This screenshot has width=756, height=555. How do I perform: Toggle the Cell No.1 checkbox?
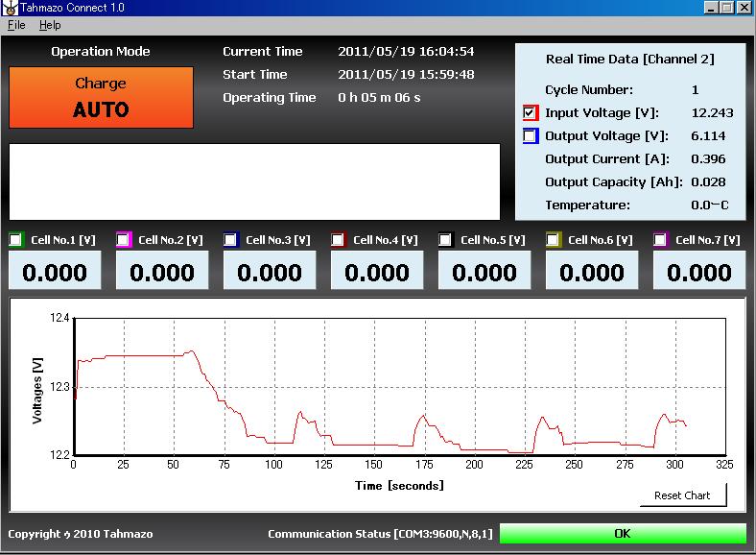pyautogui.click(x=16, y=240)
